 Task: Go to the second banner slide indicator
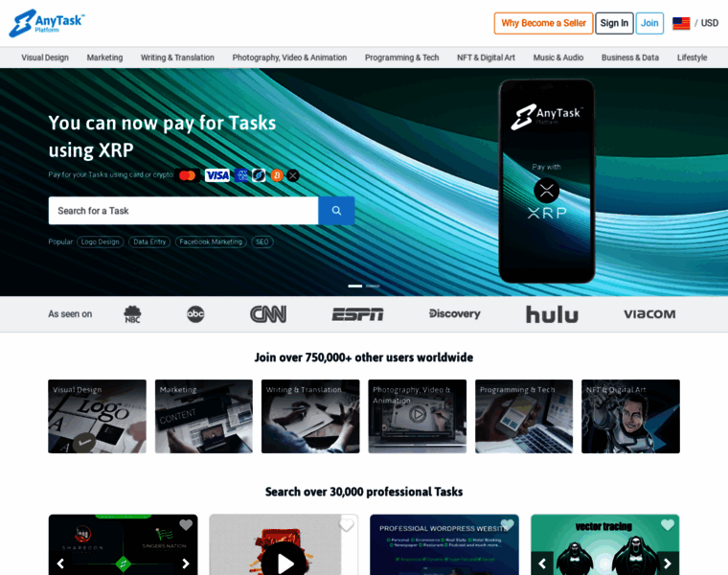click(373, 287)
